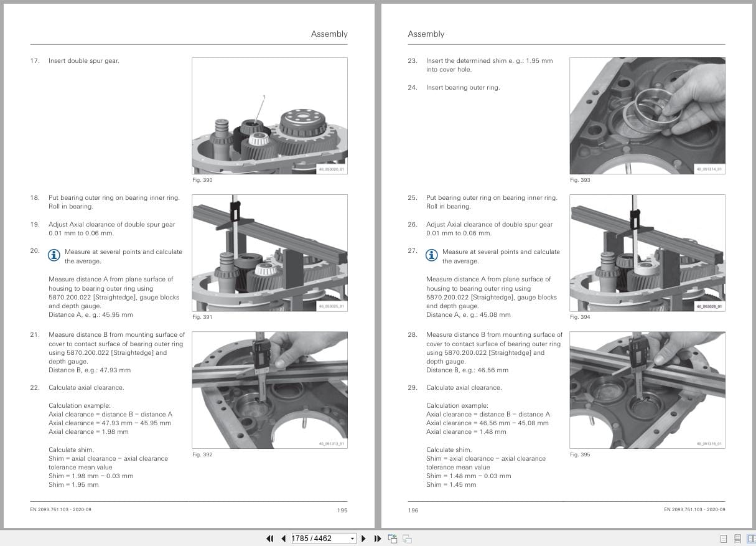Screen dimensions: 756x546
Task: Click the Fig. 392 depth gauge photo
Action: pyautogui.click(x=269, y=390)
